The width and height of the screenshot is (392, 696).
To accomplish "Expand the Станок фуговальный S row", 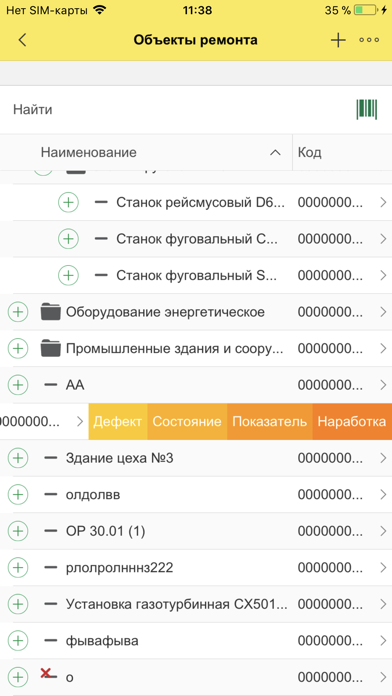I will 68,275.
